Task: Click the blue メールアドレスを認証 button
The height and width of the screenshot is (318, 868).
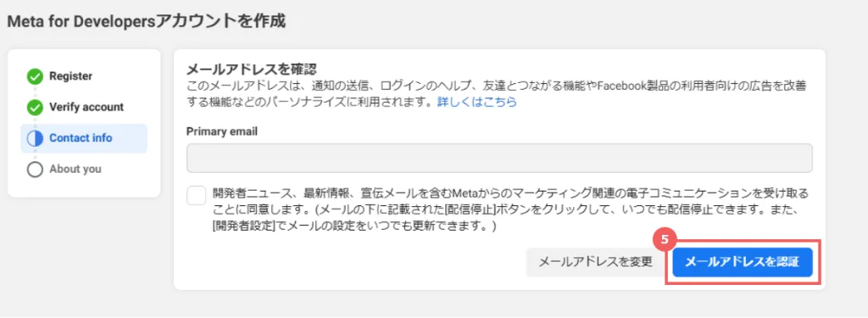Action: coord(743,262)
